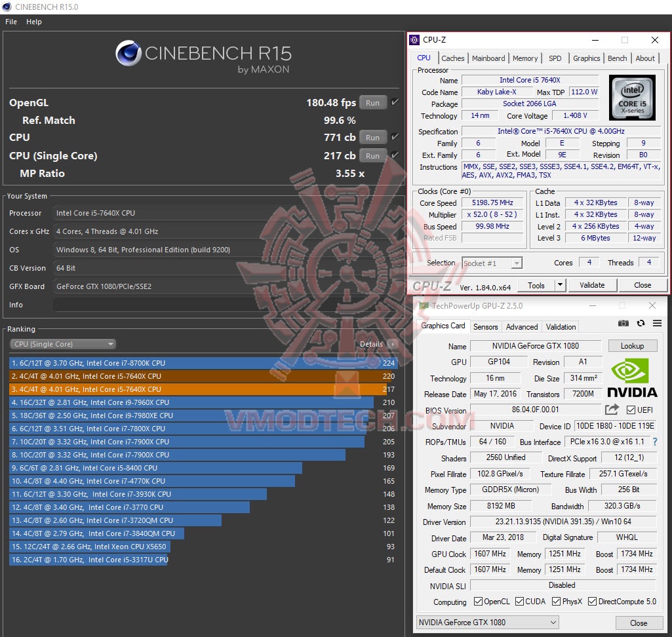Click the CPU-Z window title icon

click(414, 40)
